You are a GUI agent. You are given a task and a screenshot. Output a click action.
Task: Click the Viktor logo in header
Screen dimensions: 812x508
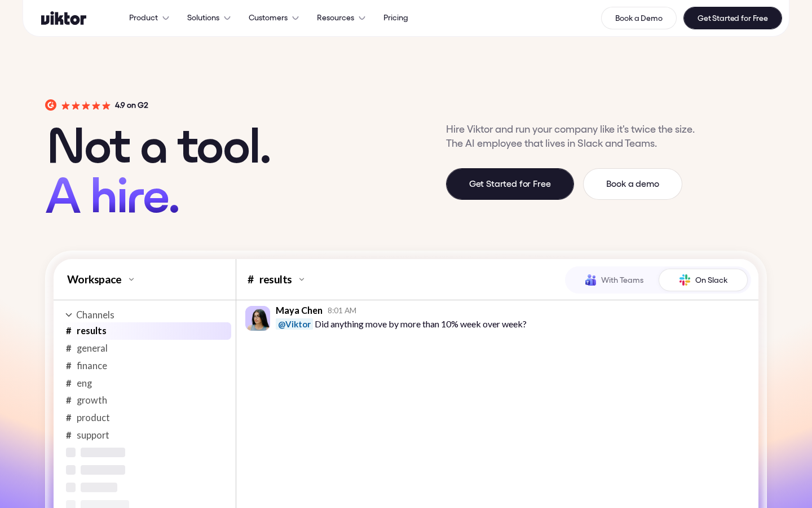click(64, 18)
